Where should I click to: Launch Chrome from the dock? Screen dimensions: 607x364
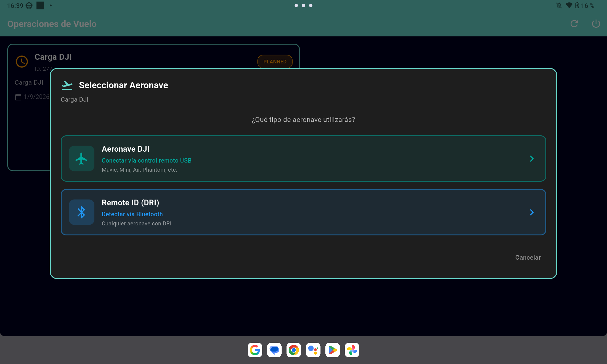click(x=294, y=350)
